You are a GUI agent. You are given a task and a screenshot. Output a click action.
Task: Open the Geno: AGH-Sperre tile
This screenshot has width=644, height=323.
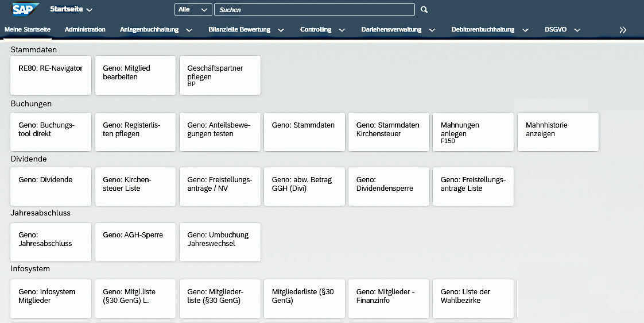pos(135,242)
